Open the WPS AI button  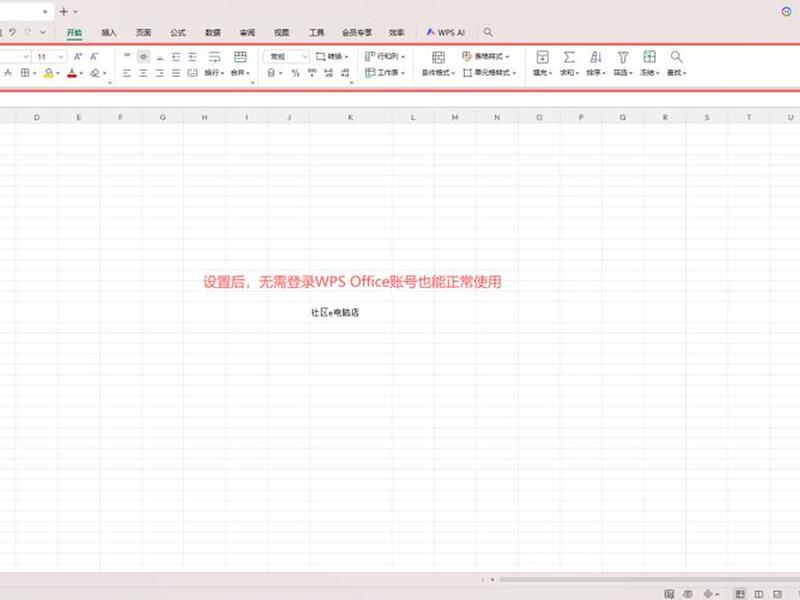[445, 32]
